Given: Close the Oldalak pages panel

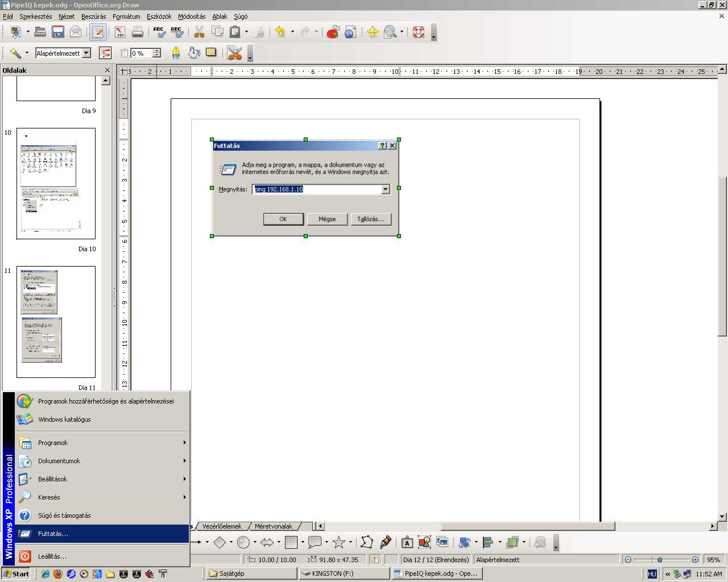Looking at the screenshot, I should pos(107,70).
